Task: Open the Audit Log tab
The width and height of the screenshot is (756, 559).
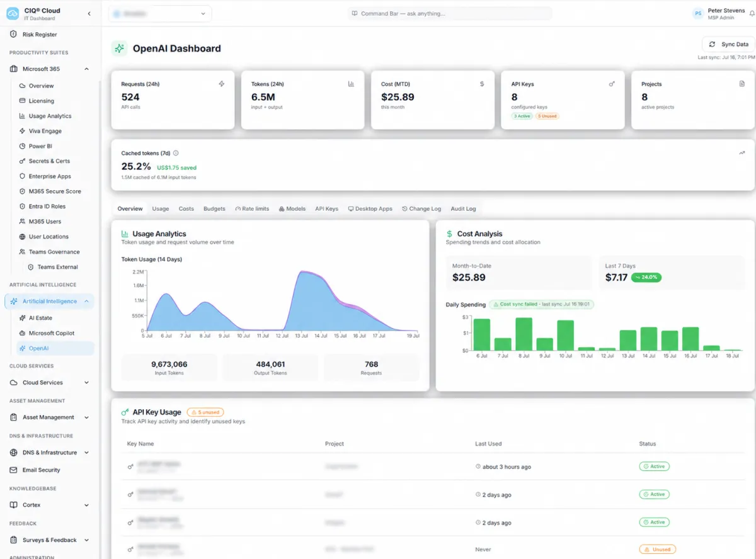Action: [463, 208]
